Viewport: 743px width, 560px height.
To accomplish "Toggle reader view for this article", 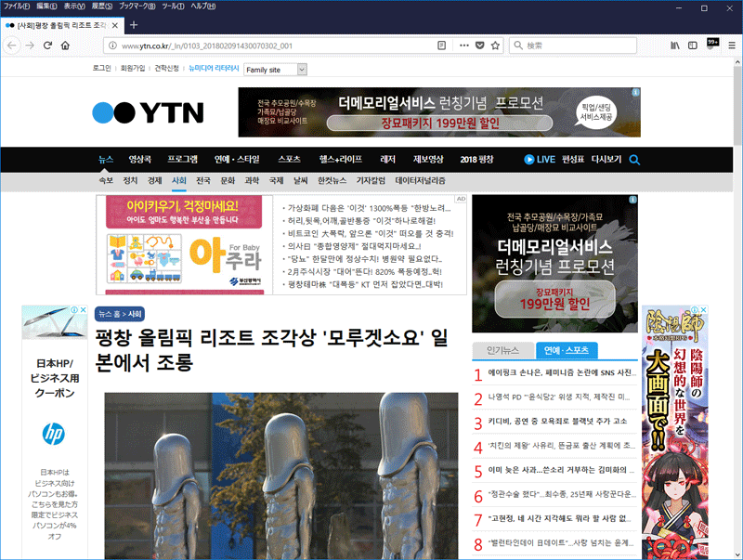I will click(x=442, y=46).
